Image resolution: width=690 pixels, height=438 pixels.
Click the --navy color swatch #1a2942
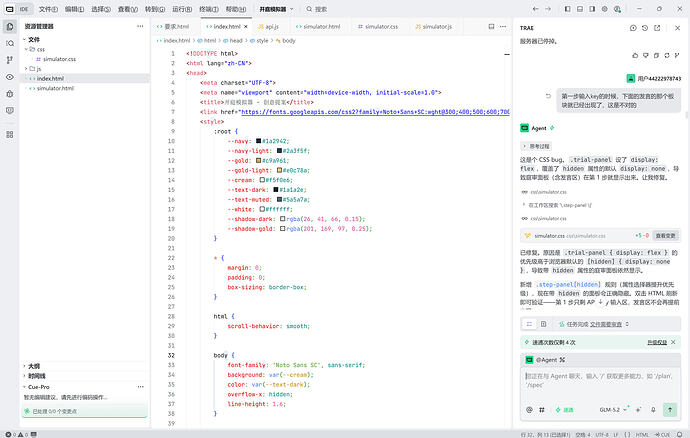tap(258, 141)
